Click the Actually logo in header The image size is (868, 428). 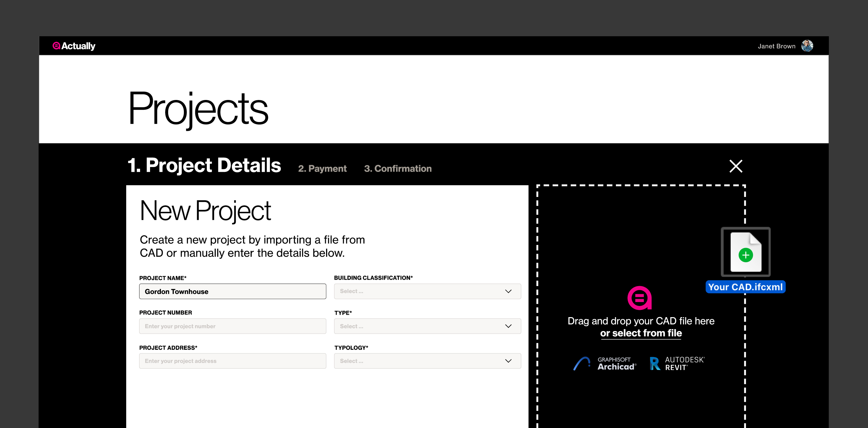click(x=74, y=46)
